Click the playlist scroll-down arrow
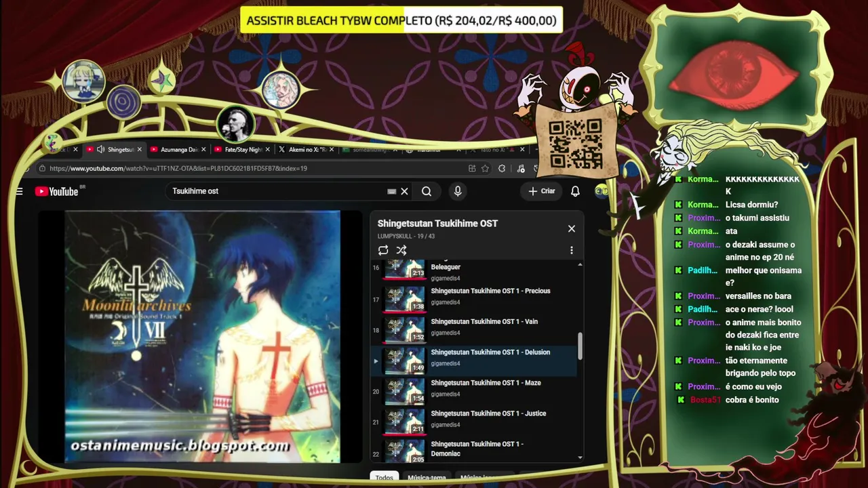 [x=580, y=458]
